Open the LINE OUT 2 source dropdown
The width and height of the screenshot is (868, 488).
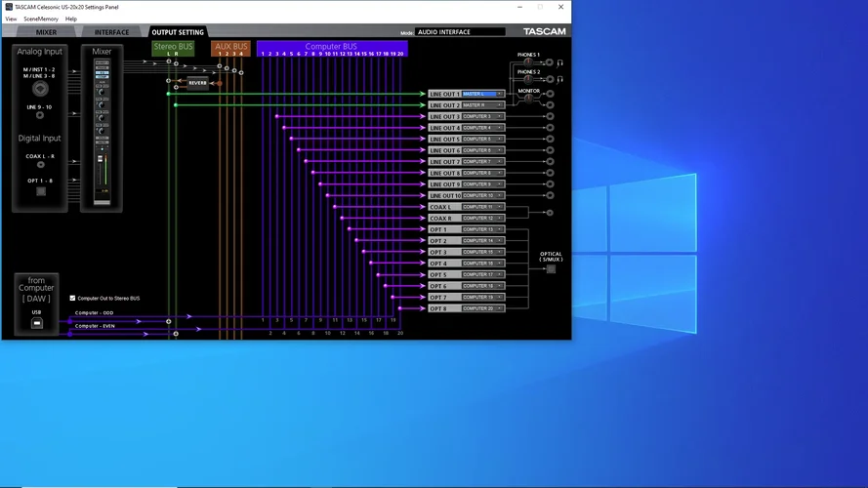pyautogui.click(x=482, y=105)
